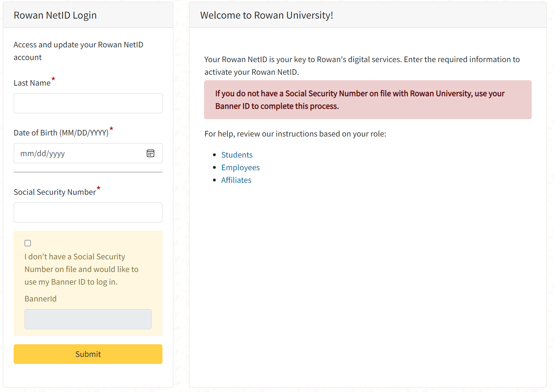Open the Affiliates instructions link

coord(236,180)
